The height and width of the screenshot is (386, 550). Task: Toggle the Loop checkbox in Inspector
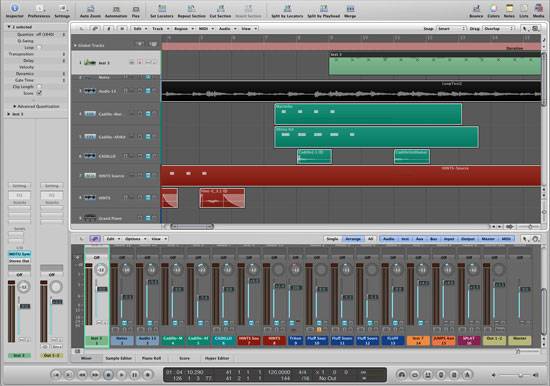click(x=39, y=47)
